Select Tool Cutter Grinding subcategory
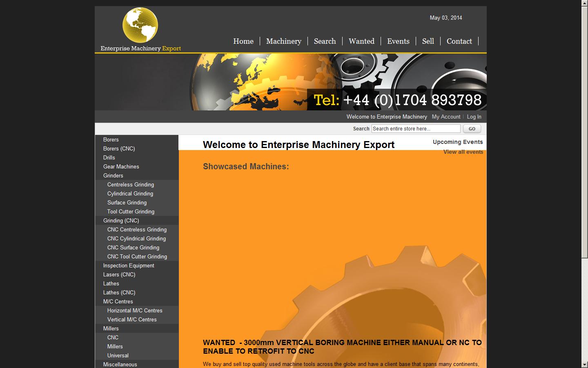Image resolution: width=588 pixels, height=368 pixels. click(x=131, y=212)
